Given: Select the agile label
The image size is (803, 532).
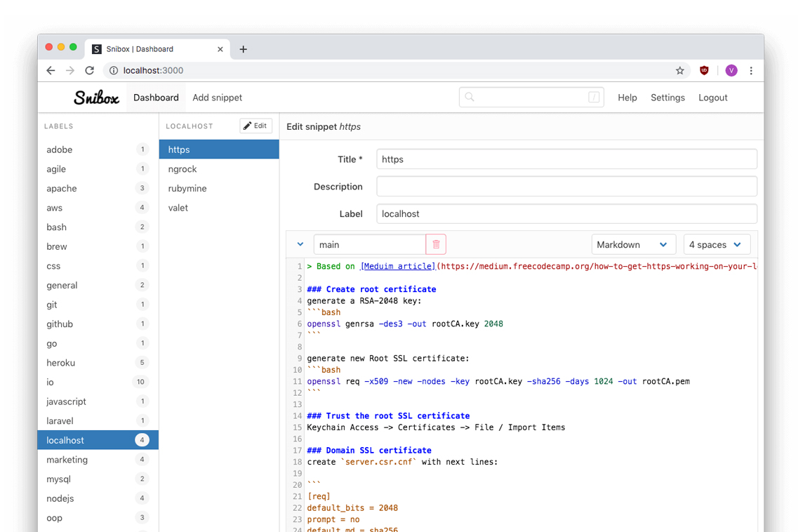Looking at the screenshot, I should (x=98, y=169).
